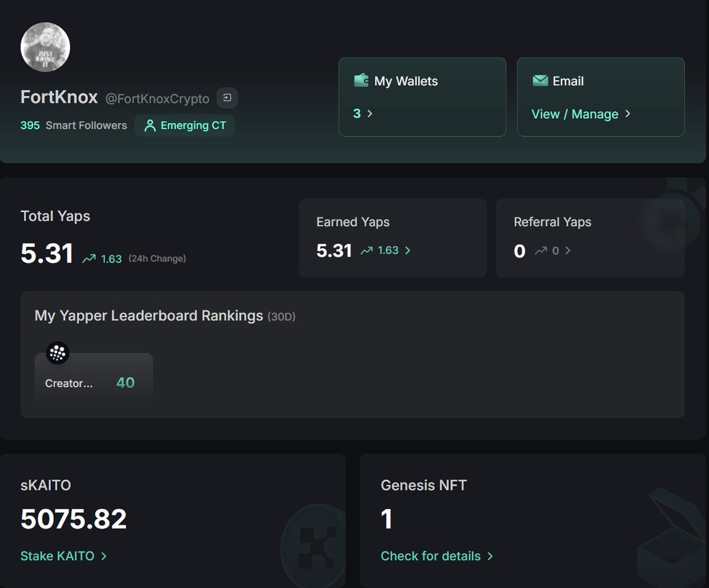This screenshot has width=709, height=588.
Task: Click the Referral Yaps value 0
Action: click(x=519, y=251)
